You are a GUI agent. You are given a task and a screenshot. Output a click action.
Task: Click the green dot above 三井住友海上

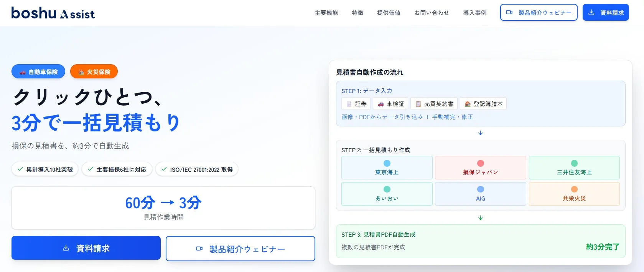coord(574,163)
